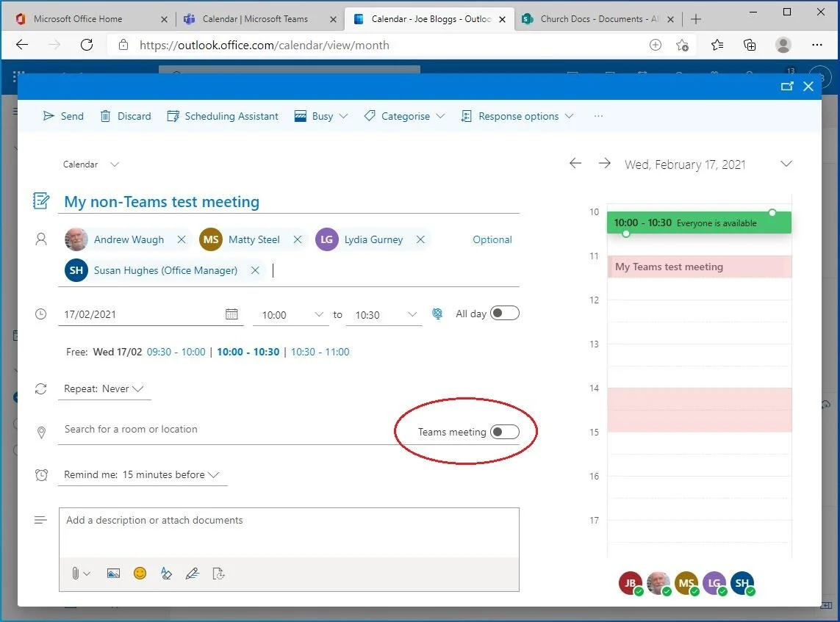Remove Lydia Gurney from attendees
Image resolution: width=840 pixels, height=622 pixels.
click(420, 239)
